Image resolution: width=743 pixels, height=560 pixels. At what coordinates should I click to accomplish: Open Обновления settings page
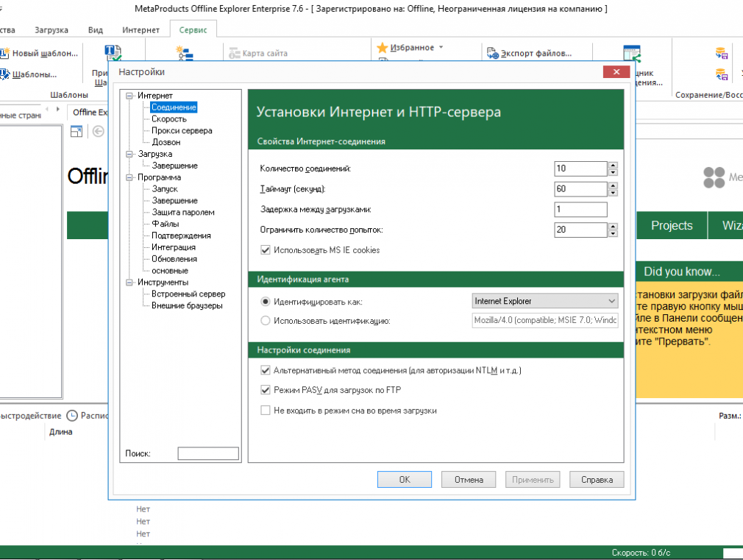pyautogui.click(x=174, y=259)
